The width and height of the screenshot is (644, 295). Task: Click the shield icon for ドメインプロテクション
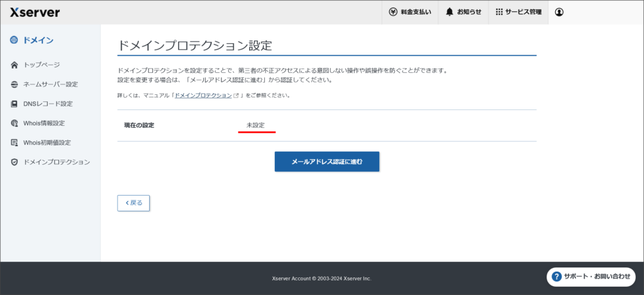coord(14,162)
